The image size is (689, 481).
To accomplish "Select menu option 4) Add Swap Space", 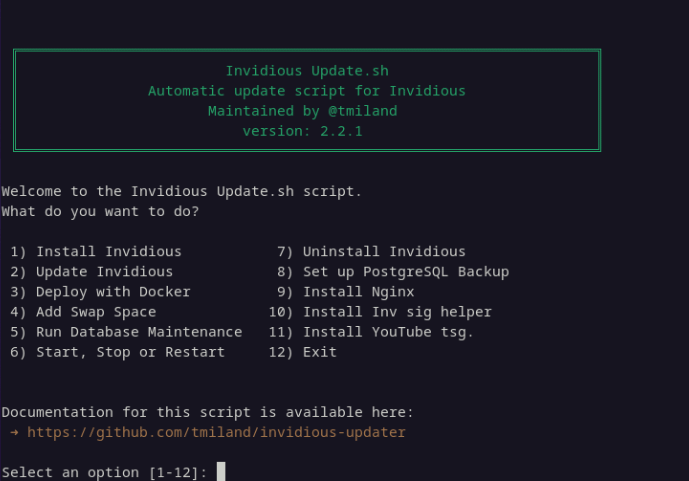I will 83,312.
